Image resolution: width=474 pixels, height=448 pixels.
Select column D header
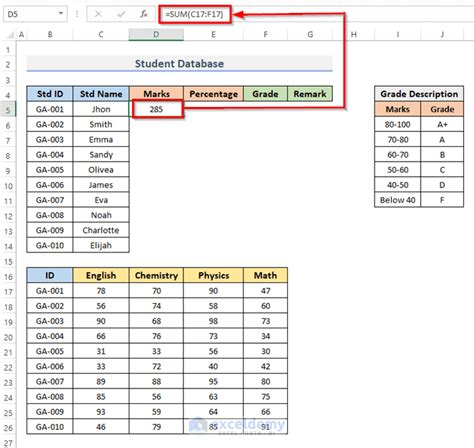[x=156, y=34]
